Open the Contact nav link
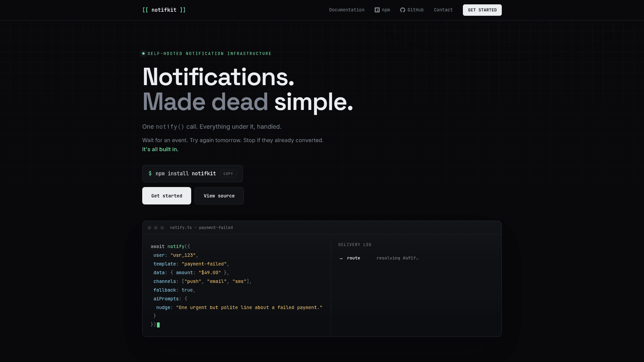Viewport: 644px width, 362px height. 443,10
